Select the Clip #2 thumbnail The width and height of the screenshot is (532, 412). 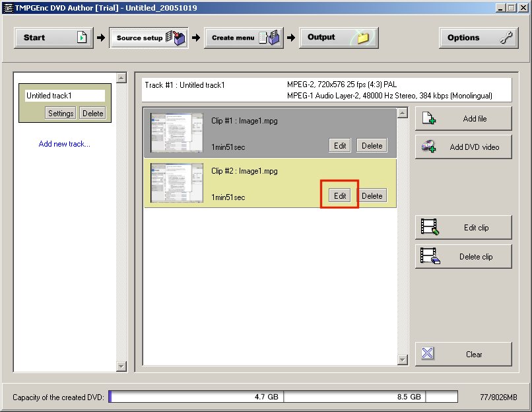[177, 183]
